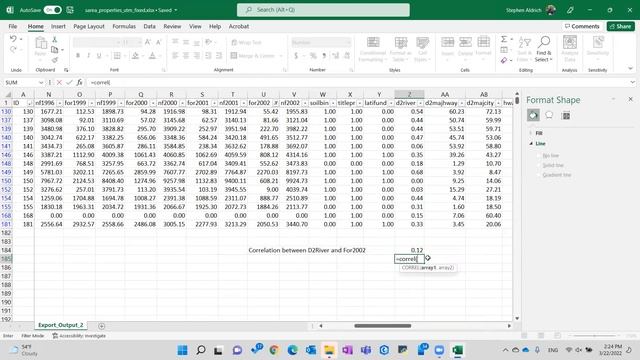This screenshot has width=640, height=360.
Task: Open Windows Start menu
Action: coord(182,350)
